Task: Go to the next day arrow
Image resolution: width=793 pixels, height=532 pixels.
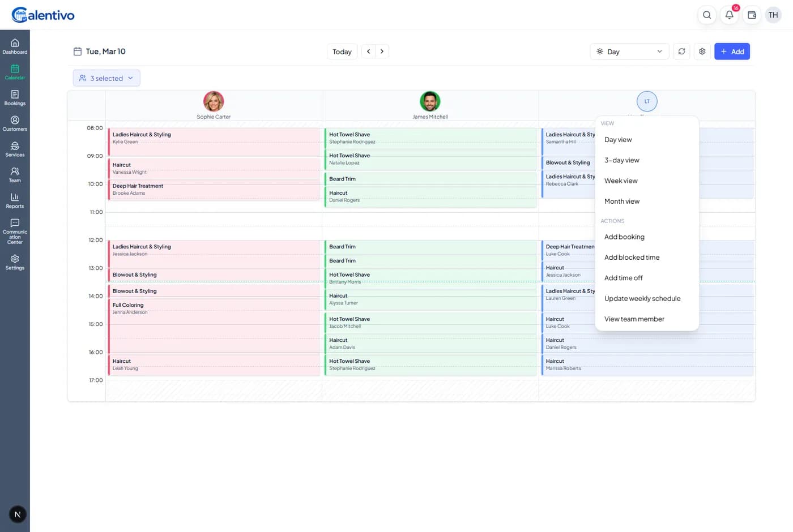Action: pyautogui.click(x=382, y=52)
